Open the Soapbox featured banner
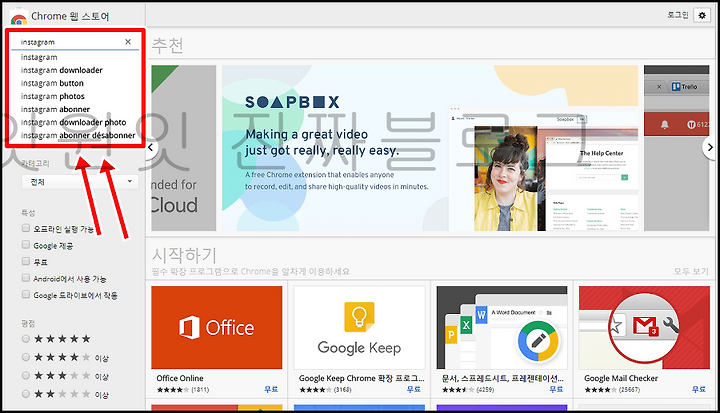The width and height of the screenshot is (720, 413). coord(430,148)
